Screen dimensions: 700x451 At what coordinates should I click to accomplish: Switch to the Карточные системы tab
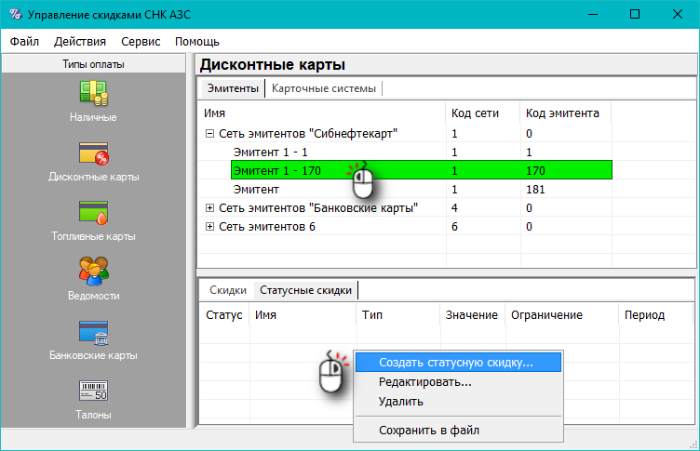pyautogui.click(x=324, y=88)
